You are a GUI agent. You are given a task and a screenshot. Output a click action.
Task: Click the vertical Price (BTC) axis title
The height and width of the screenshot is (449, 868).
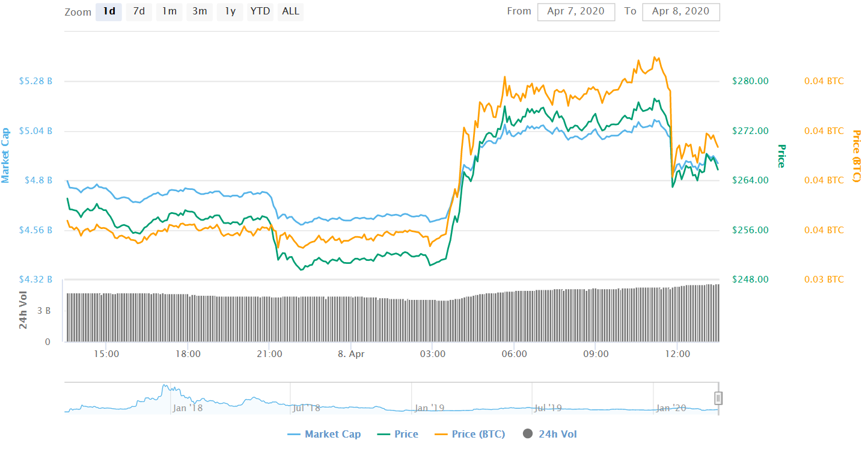(857, 156)
